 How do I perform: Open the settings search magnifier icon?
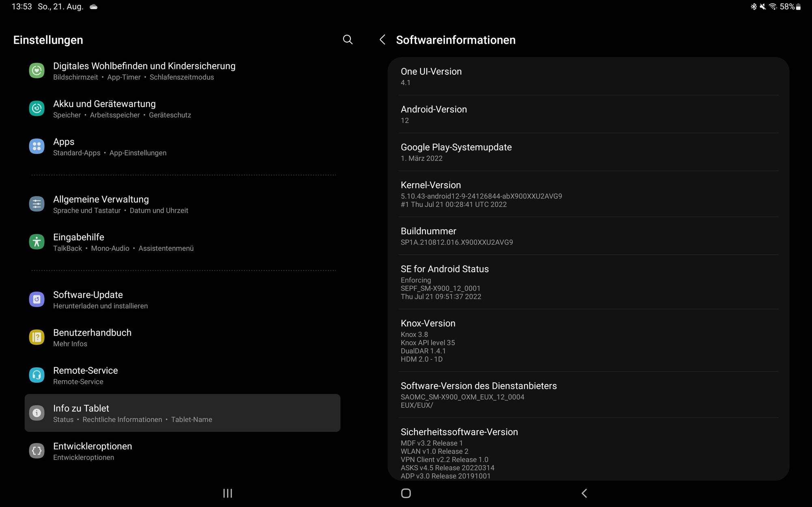[348, 40]
